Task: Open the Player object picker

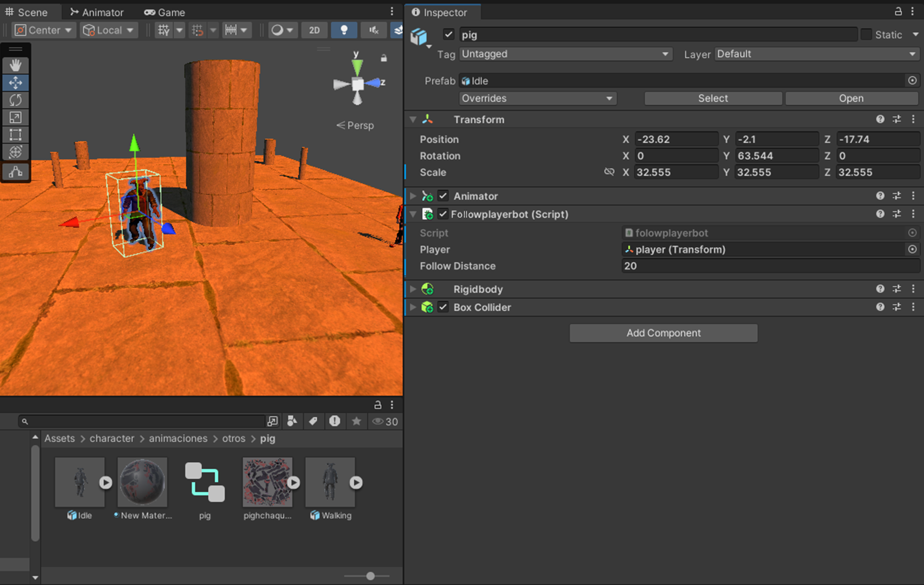Action: click(x=912, y=249)
